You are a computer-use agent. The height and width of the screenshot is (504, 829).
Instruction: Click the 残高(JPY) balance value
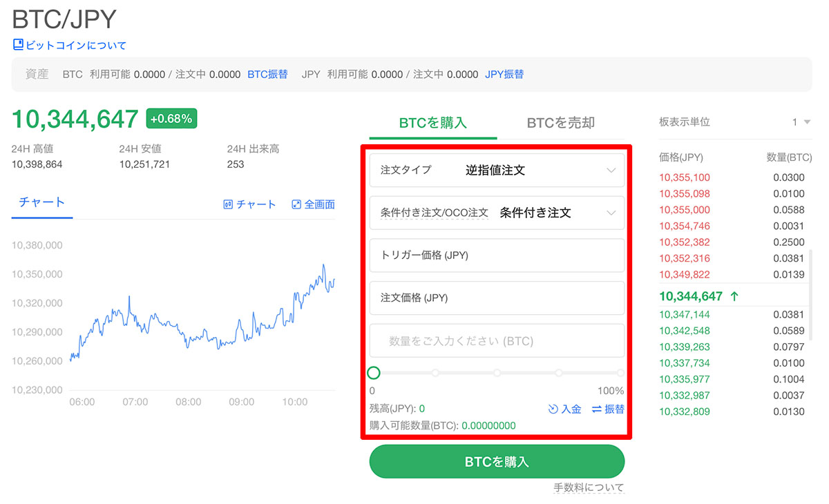pos(422,409)
